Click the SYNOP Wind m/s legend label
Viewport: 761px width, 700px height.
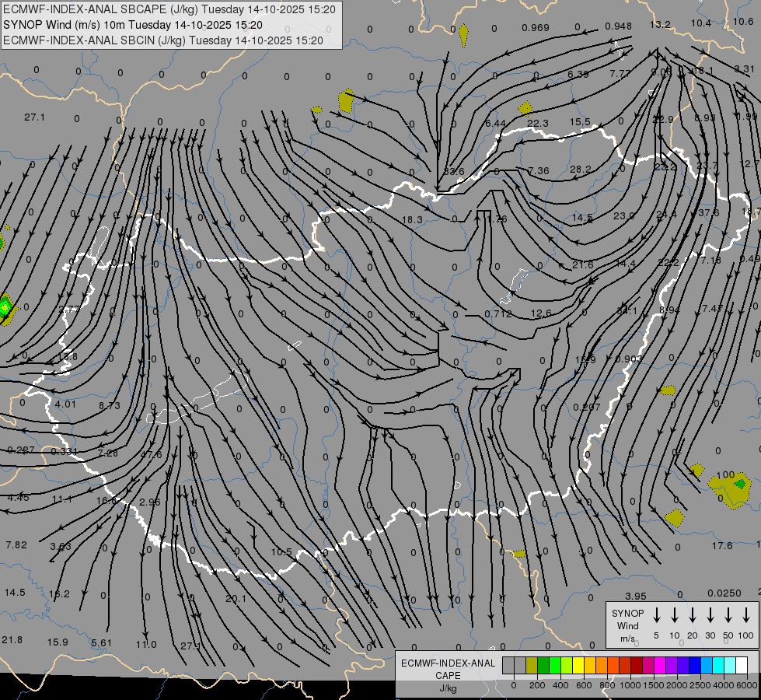(627, 625)
